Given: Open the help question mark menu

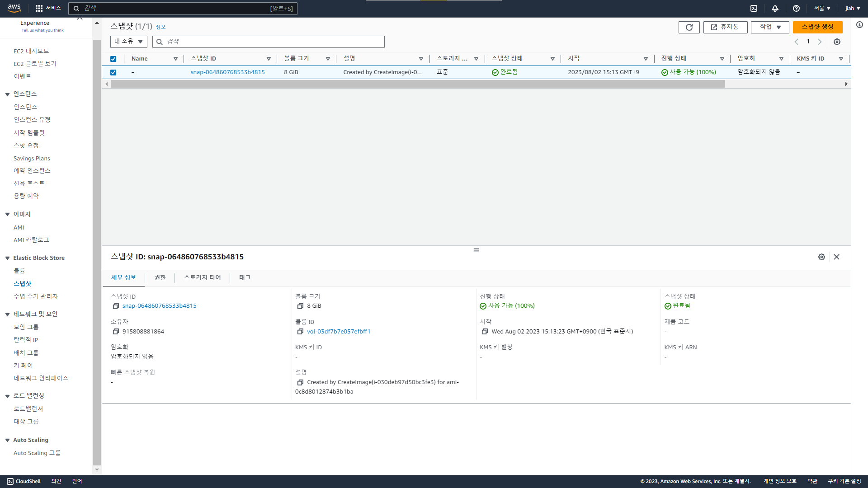Looking at the screenshot, I should (796, 8).
